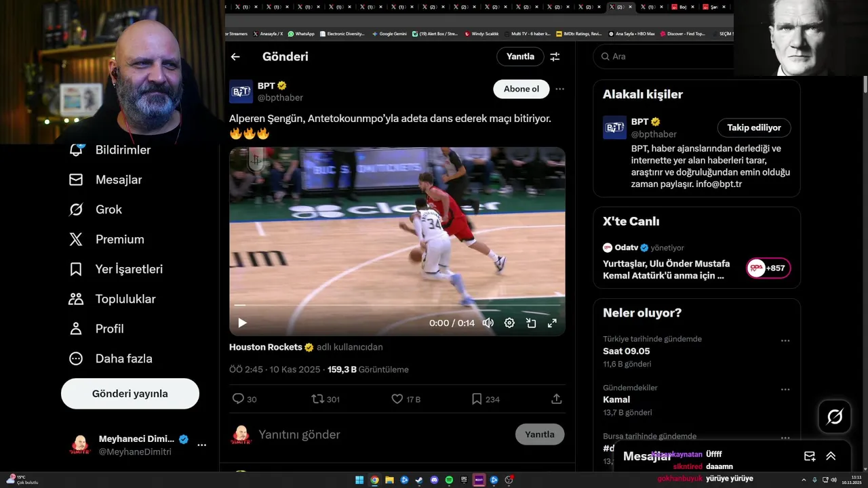
Task: Open Profil in the sidebar
Action: [96, 329]
